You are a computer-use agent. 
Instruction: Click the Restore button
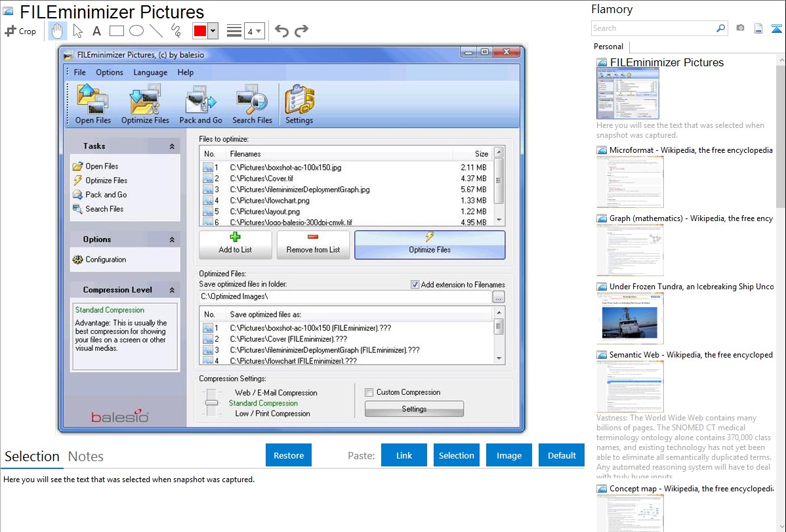click(289, 455)
